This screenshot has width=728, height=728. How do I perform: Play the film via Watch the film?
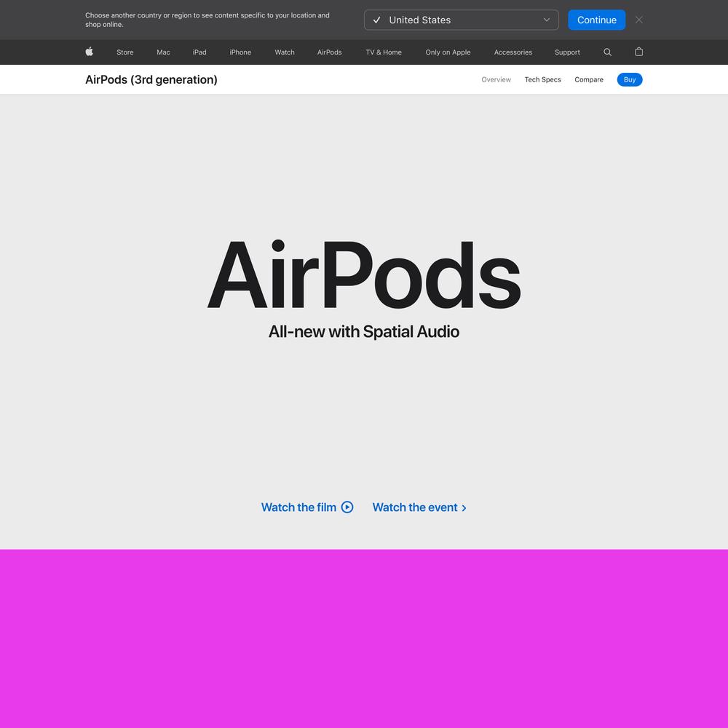307,507
